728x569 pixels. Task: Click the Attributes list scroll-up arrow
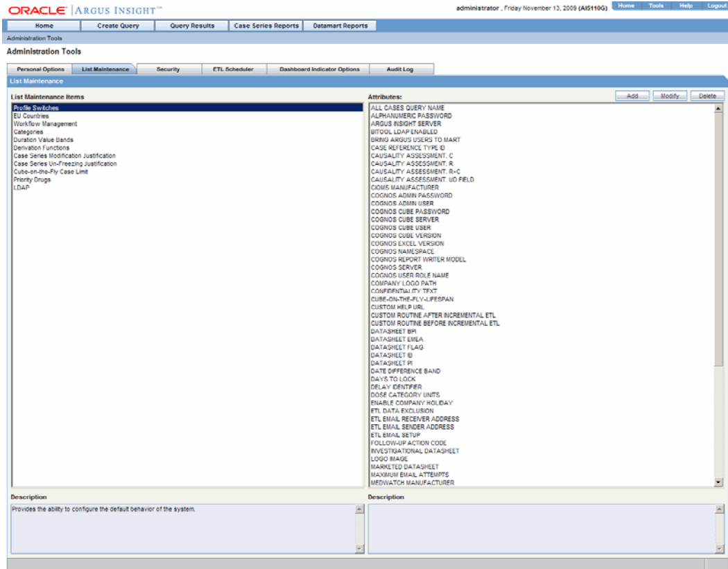(x=718, y=108)
